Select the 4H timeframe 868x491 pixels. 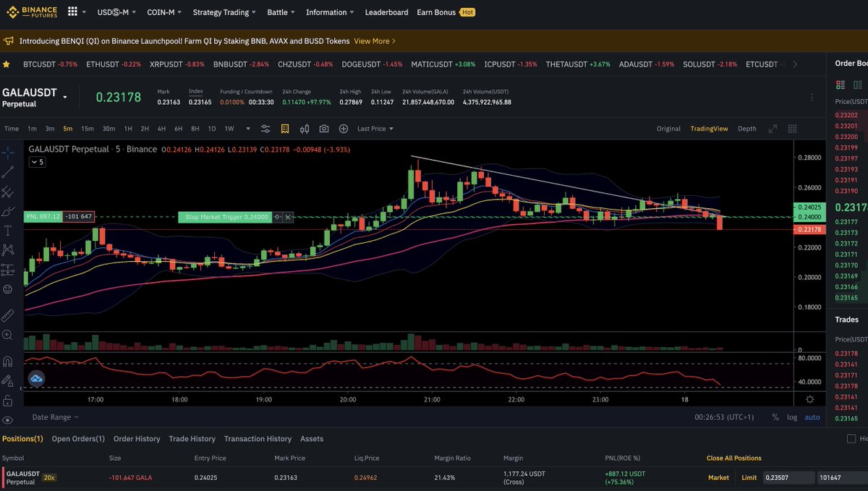pyautogui.click(x=161, y=129)
